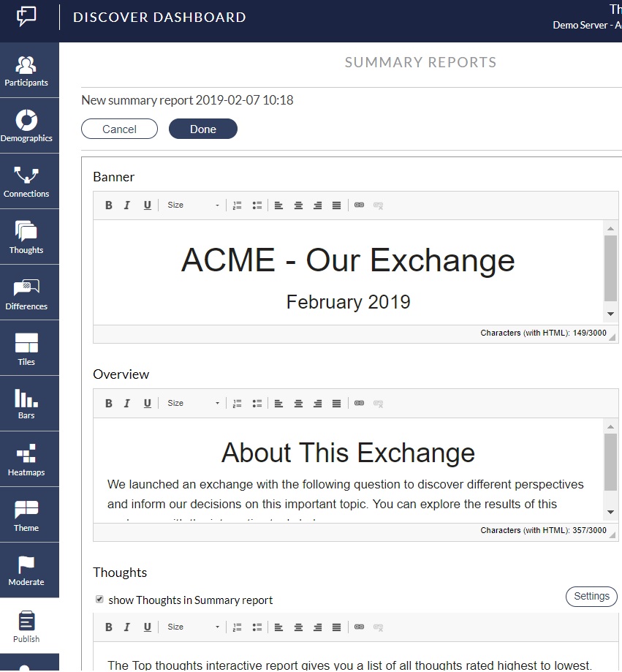Toggle underline in Thoughts editor toolbar
The width and height of the screenshot is (622, 672).
point(148,627)
